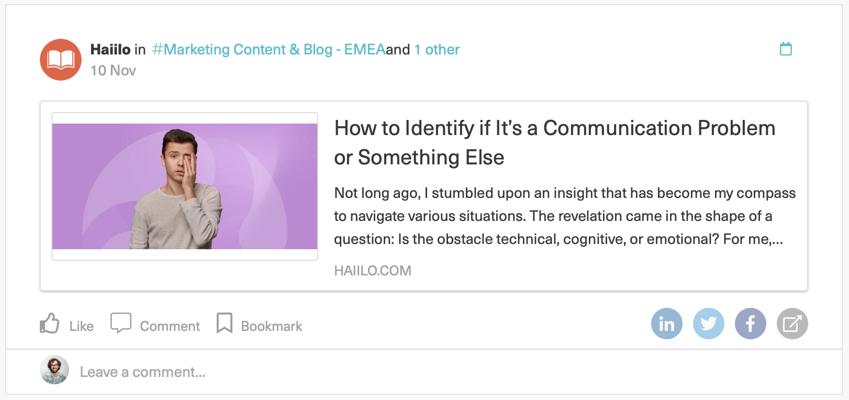This screenshot has height=400, width=849.
Task: Click the 10 Nov post date
Action: (x=112, y=70)
